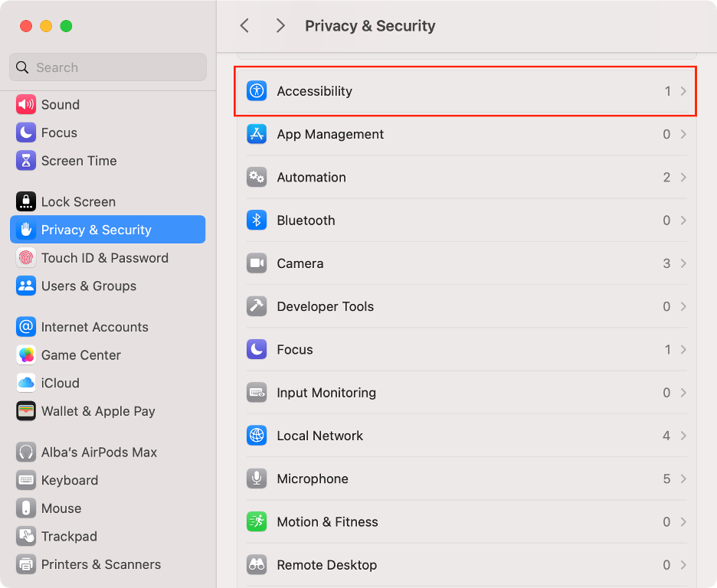Click the Input Monitoring keyboard icon
The height and width of the screenshot is (588, 717).
(258, 393)
